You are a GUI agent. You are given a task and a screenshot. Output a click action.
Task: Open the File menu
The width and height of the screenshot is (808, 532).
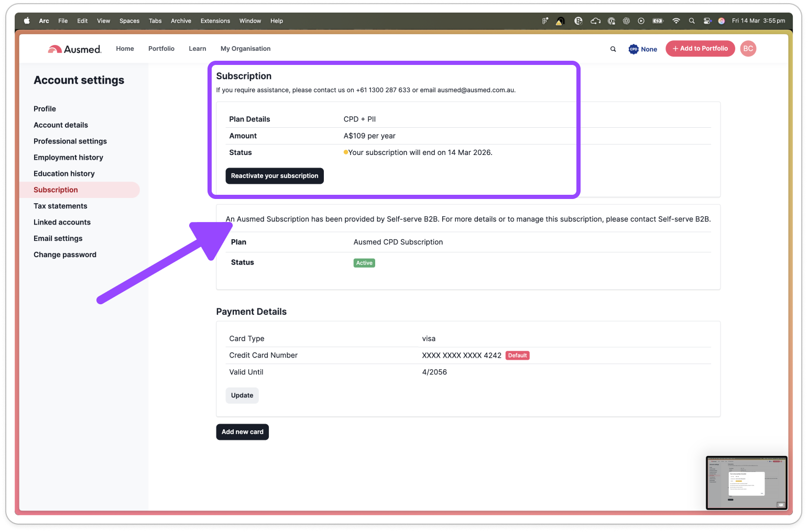coord(63,21)
